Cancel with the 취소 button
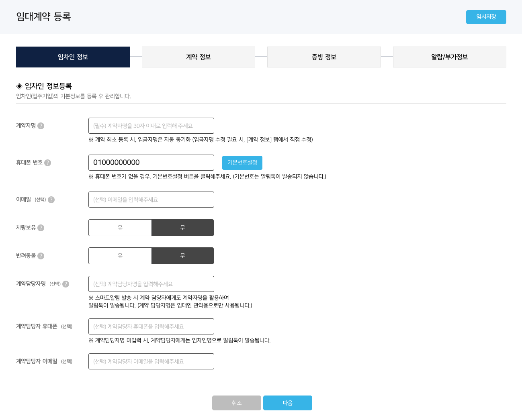Image resolution: width=522 pixels, height=420 pixels. point(237,403)
